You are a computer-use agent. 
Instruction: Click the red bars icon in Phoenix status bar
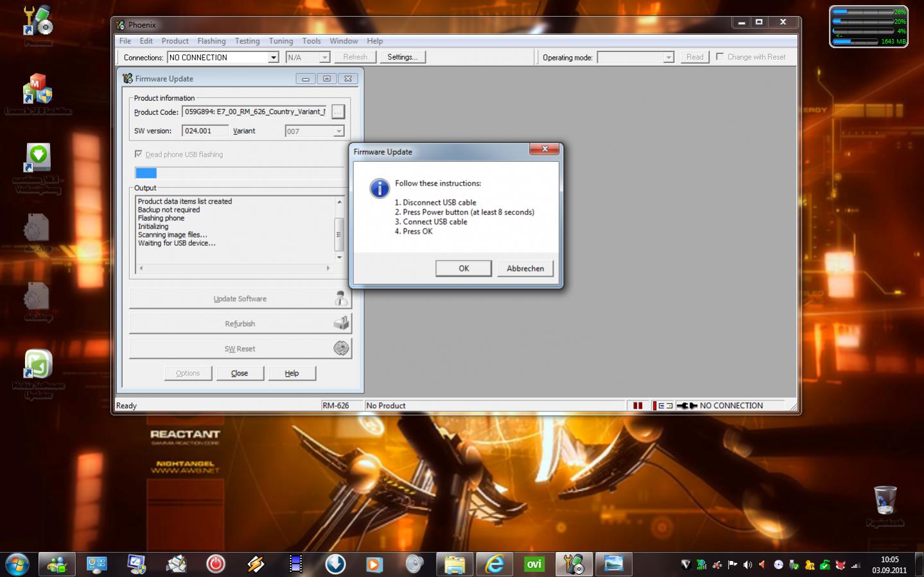click(638, 406)
